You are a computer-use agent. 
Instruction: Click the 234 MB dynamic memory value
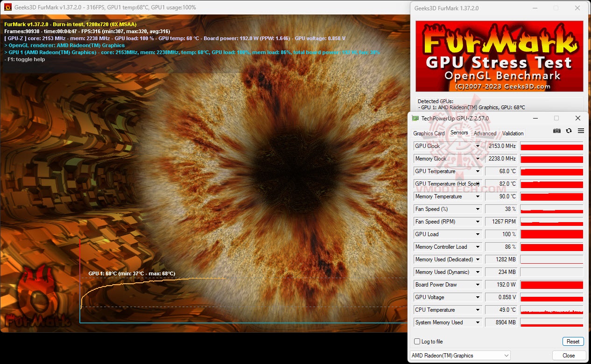pyautogui.click(x=501, y=272)
